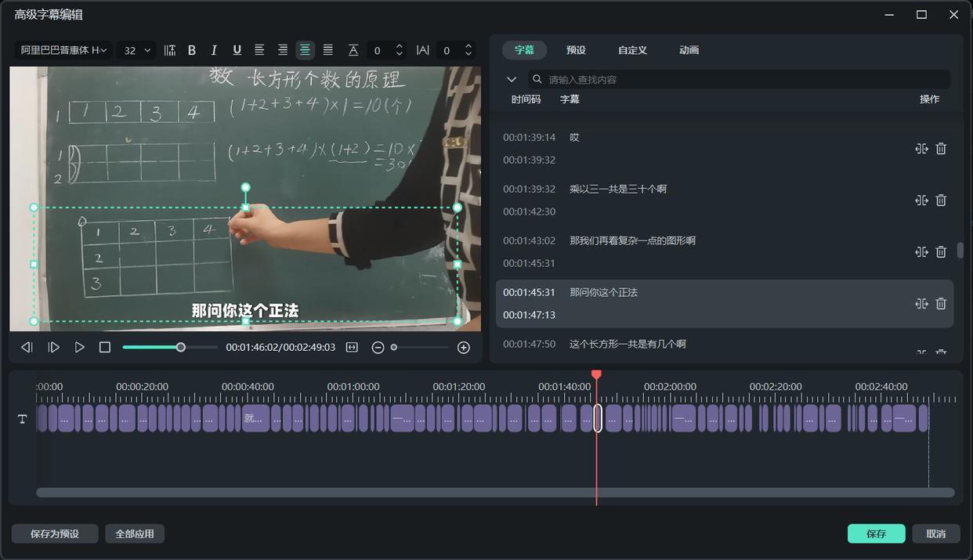Split the 哎 subtitle row
The width and height of the screenshot is (973, 560).
click(x=921, y=149)
